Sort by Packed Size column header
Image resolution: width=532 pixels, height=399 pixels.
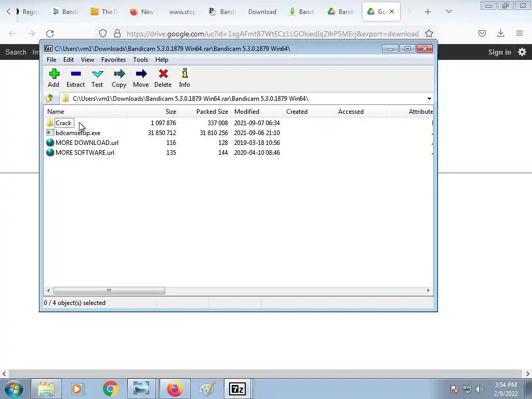tap(205, 112)
